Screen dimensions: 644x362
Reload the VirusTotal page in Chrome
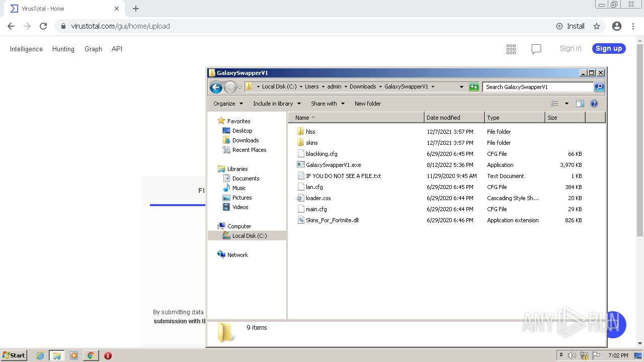43,26
